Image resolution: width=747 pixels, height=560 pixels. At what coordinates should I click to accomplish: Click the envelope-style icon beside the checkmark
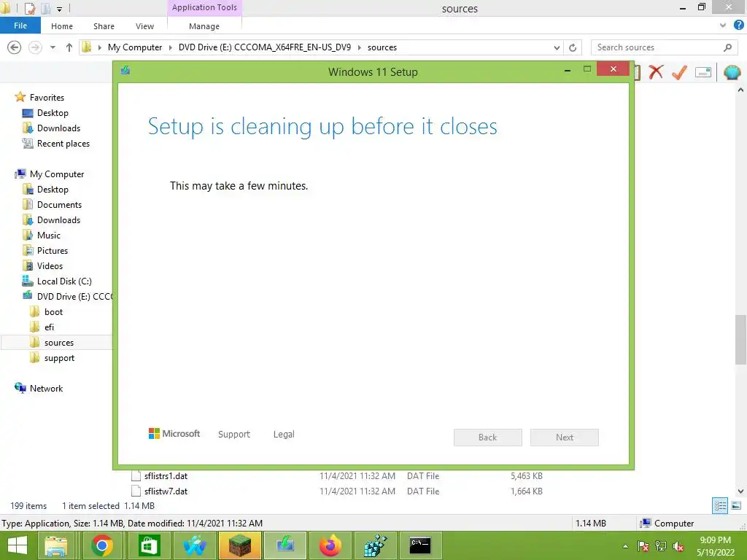click(703, 72)
